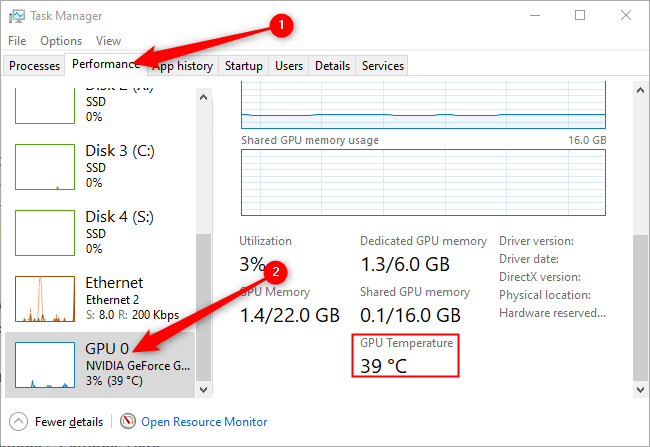The width and height of the screenshot is (650, 447).
Task: Open the File menu
Action: (x=17, y=41)
